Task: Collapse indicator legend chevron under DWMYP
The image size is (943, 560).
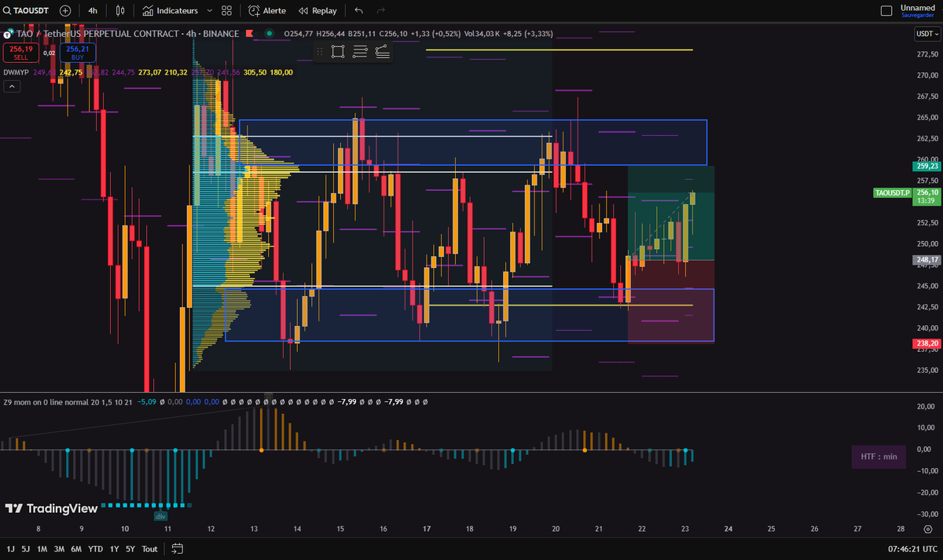Action: pos(12,87)
